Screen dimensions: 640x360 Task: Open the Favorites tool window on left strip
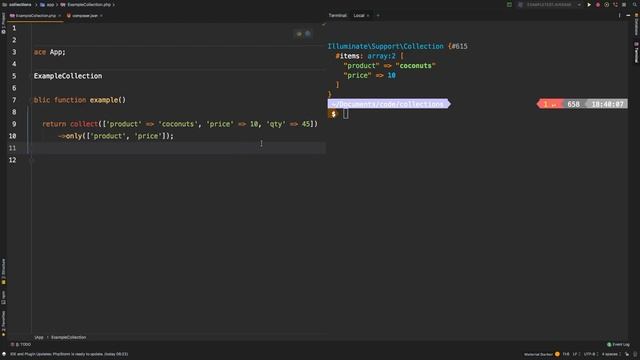pyautogui.click(x=3, y=323)
